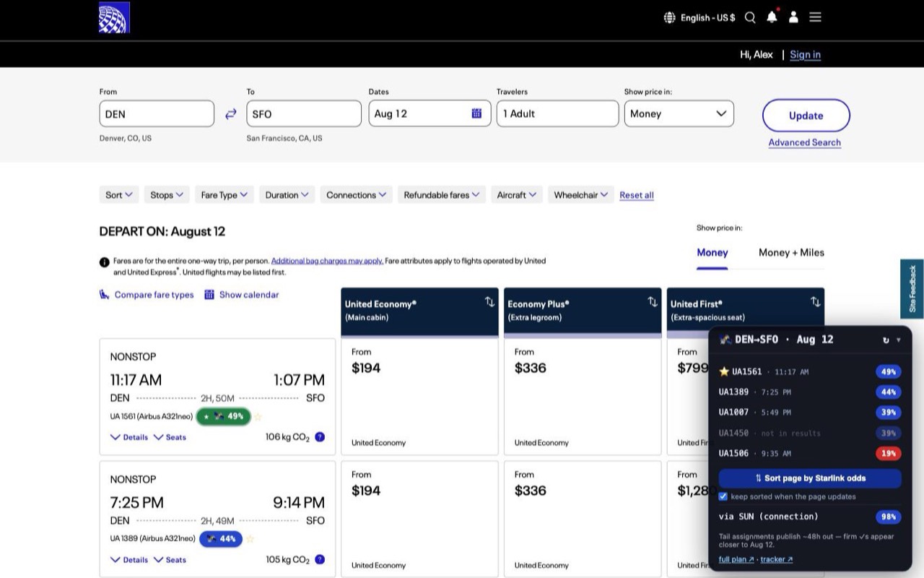The image size is (924, 578).
Task: Click Reset all filters link
Action: pyautogui.click(x=637, y=195)
